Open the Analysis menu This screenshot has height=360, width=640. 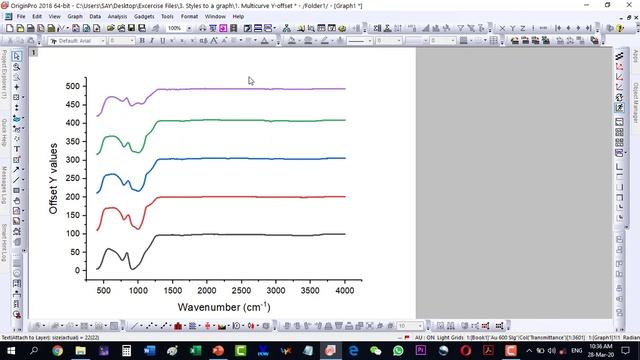point(117,16)
